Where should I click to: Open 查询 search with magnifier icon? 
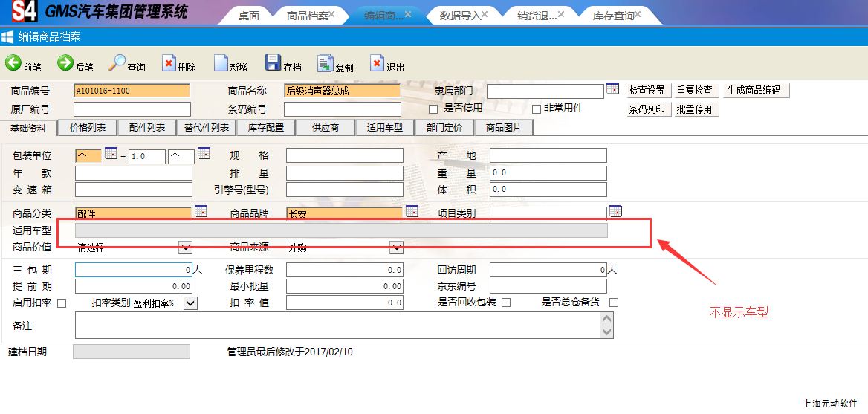(117, 64)
